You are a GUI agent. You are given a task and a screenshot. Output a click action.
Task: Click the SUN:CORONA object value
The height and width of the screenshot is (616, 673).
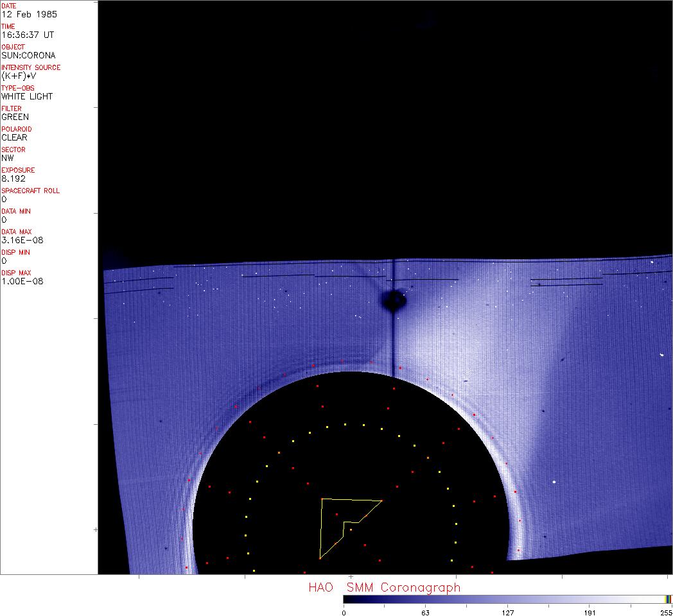[28, 55]
